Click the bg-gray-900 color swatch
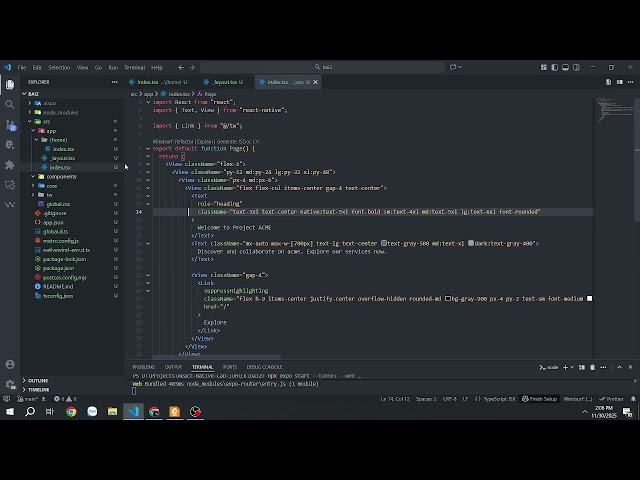 click(x=448, y=299)
